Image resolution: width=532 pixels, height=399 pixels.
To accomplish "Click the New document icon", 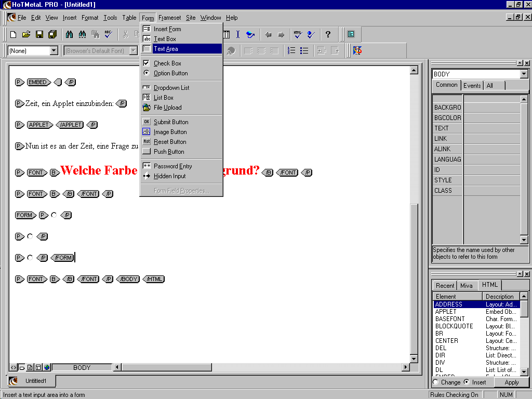I will (14, 35).
